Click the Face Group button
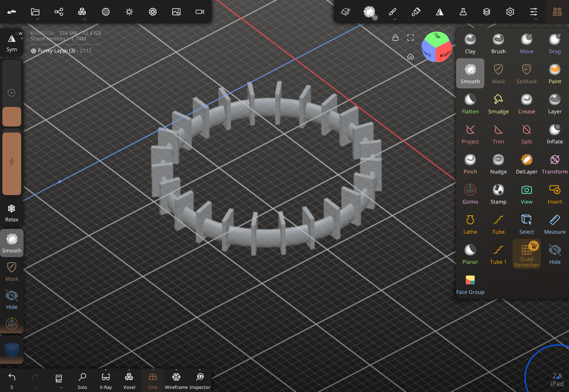569x392 pixels. coord(470,283)
